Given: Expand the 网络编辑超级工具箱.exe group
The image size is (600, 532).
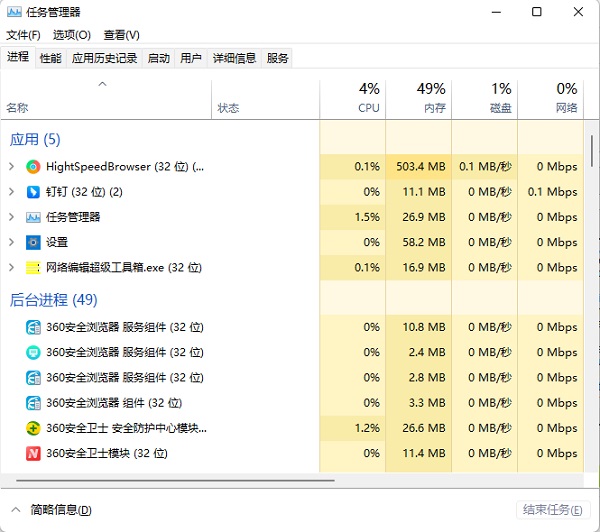Looking at the screenshot, I should pos(11,268).
